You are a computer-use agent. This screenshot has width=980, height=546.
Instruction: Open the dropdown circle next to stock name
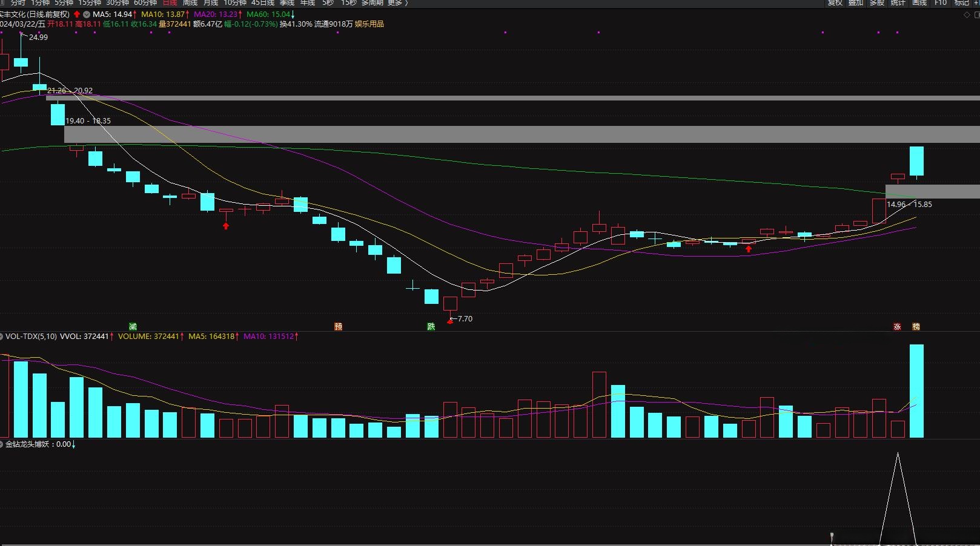[87, 15]
